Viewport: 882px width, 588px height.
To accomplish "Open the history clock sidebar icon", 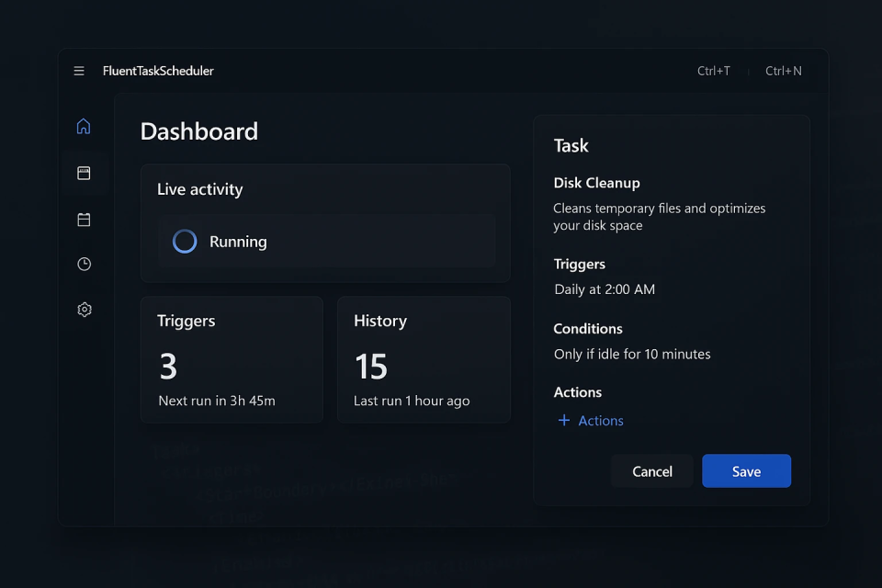I will click(x=84, y=264).
